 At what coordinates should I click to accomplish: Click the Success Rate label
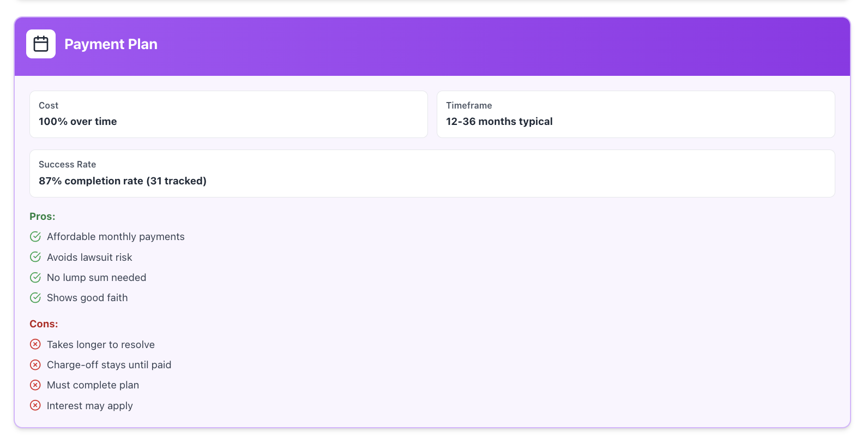(68, 164)
